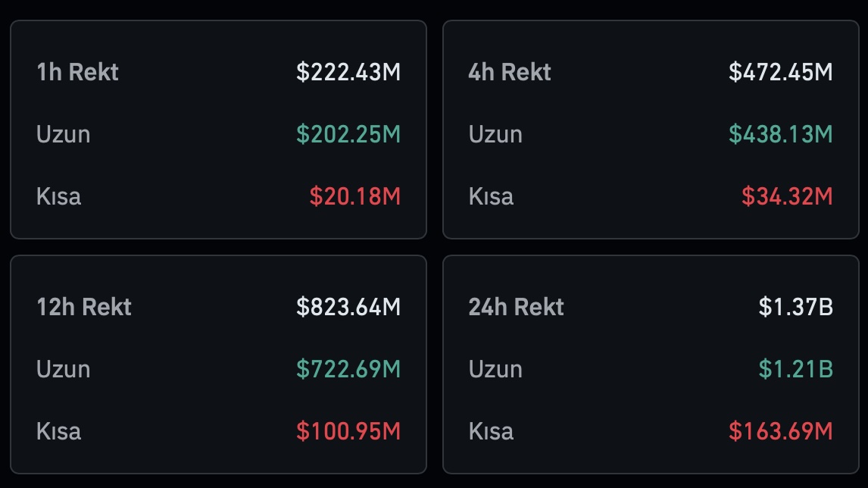Click the Uzun label in 1h card
This screenshot has width=868, height=488.
[x=63, y=135]
